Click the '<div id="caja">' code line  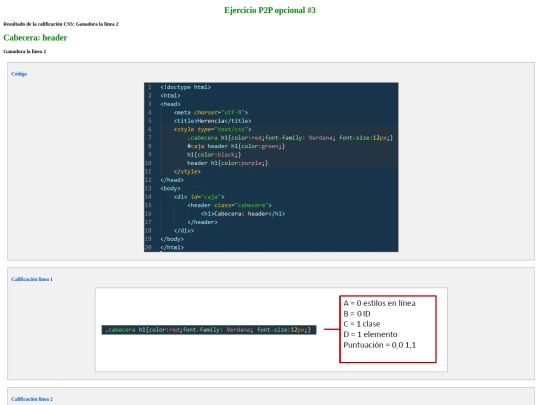click(x=199, y=197)
